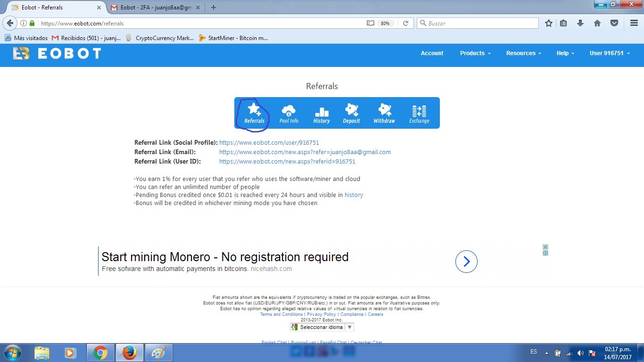
Task: Expand the Resources dropdown menu
Action: point(524,53)
